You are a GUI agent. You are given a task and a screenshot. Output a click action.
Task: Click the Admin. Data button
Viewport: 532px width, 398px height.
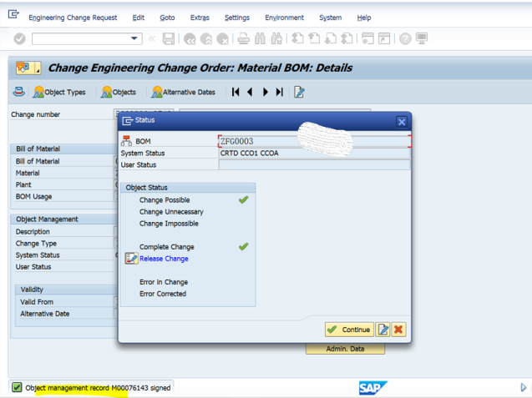click(x=345, y=349)
